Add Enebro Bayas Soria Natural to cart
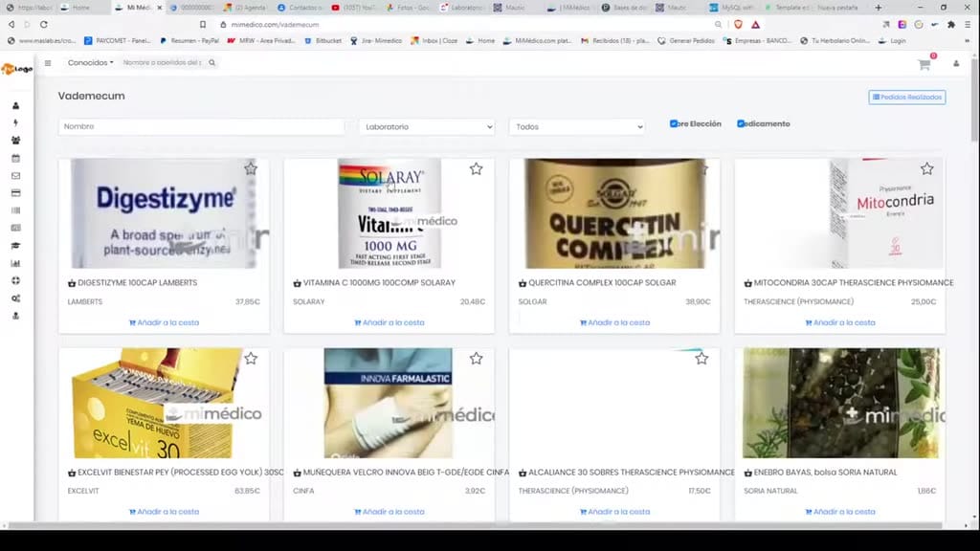The image size is (980, 551). pos(840,512)
